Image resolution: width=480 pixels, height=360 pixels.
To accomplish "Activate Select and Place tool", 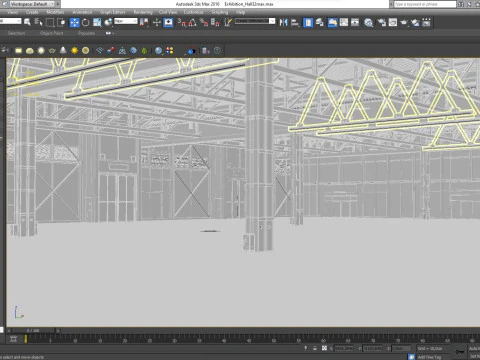I will (x=108, y=22).
